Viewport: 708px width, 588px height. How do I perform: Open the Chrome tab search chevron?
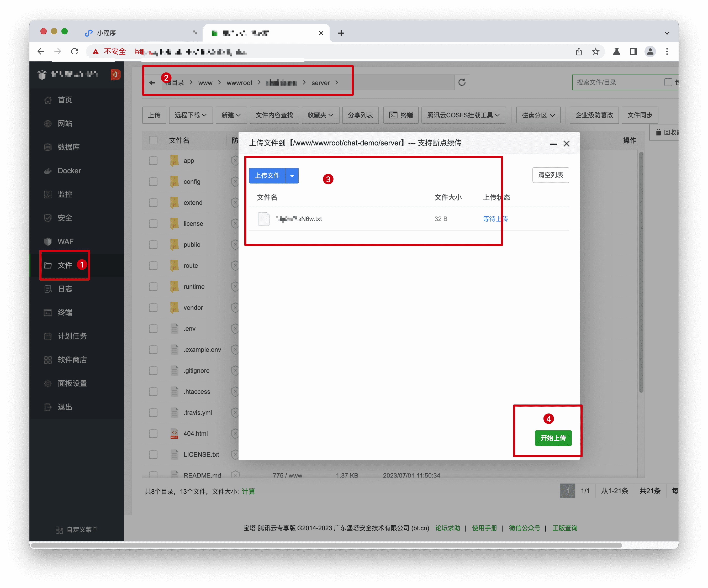[x=667, y=33]
